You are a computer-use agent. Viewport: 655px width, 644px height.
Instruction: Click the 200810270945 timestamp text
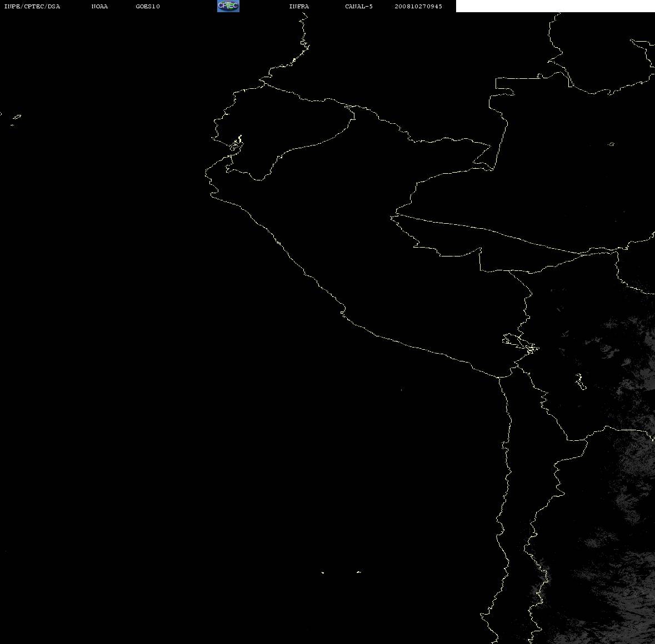(x=418, y=6)
